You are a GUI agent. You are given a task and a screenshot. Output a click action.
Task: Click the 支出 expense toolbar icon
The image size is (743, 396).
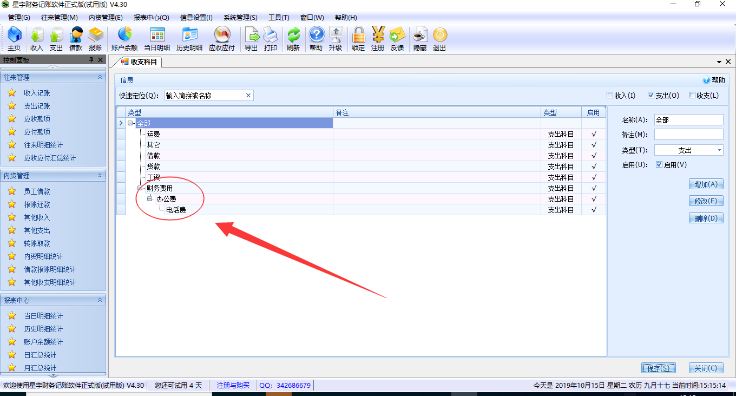56,38
